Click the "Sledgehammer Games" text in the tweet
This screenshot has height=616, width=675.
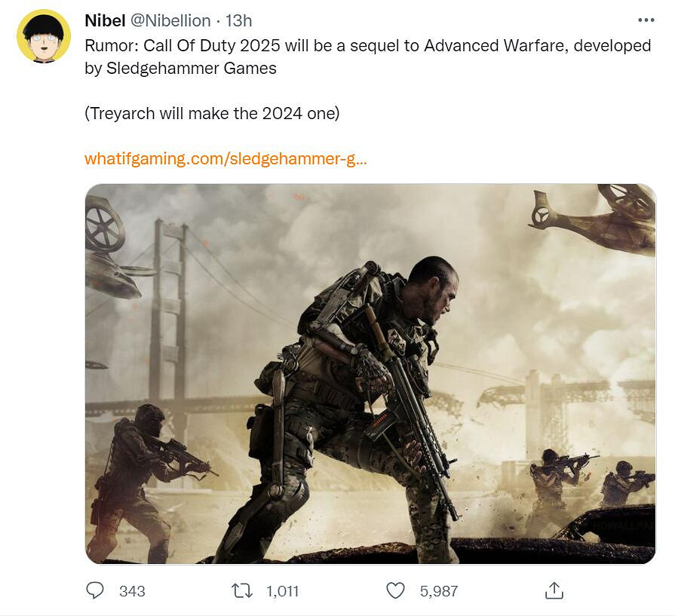click(191, 68)
